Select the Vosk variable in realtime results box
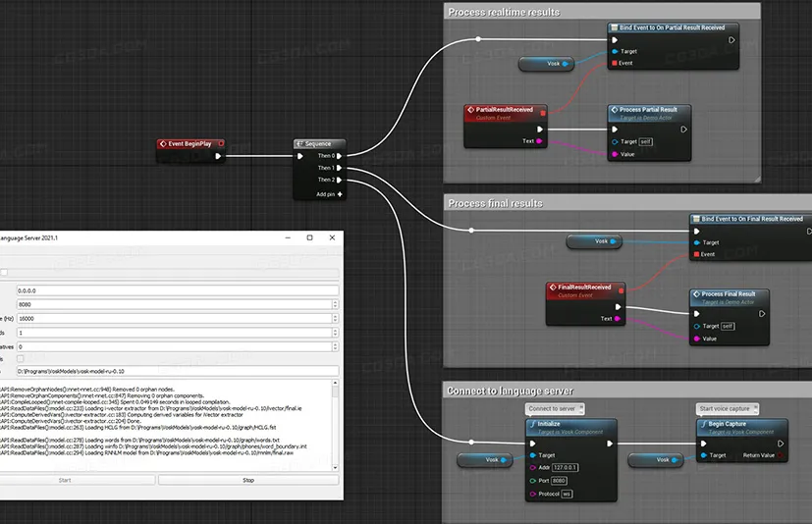812x524 pixels. (x=546, y=64)
